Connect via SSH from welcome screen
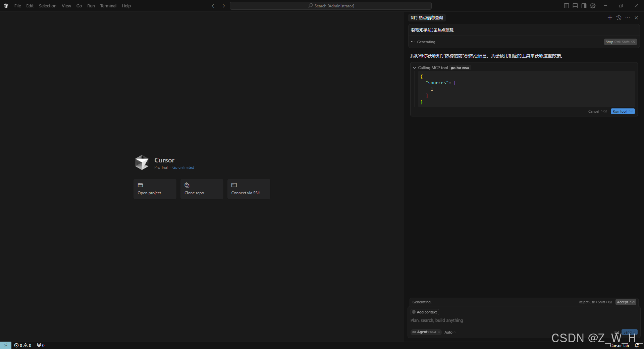 (249, 189)
